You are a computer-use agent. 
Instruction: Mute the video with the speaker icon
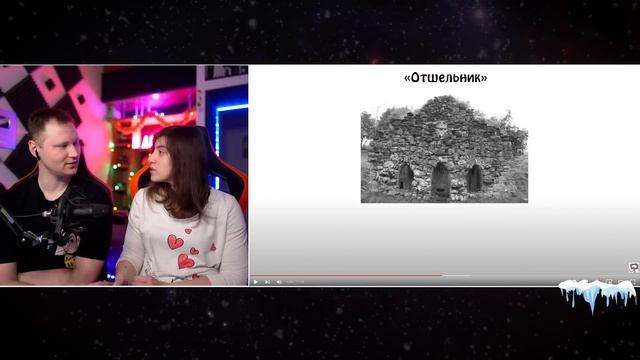coord(279,282)
